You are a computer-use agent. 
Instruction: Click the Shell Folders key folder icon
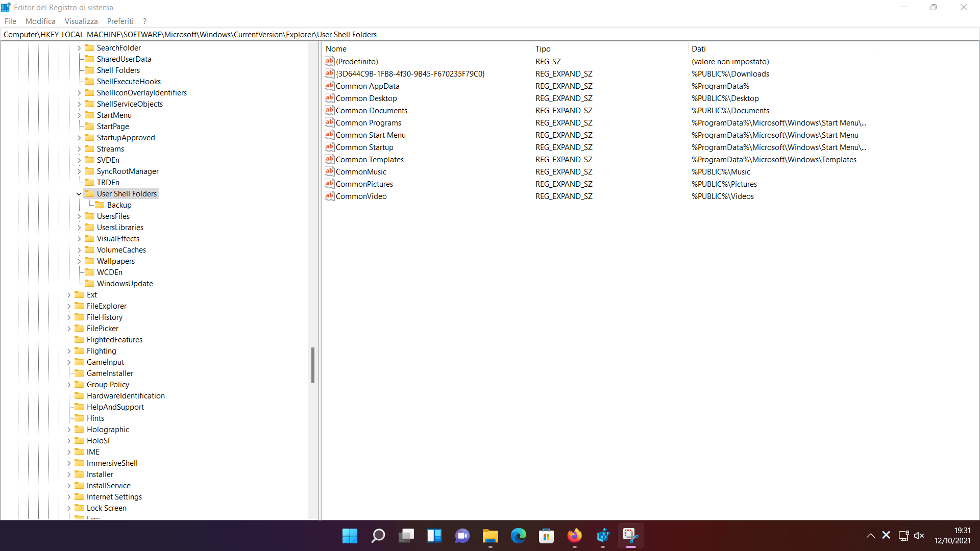(x=89, y=70)
